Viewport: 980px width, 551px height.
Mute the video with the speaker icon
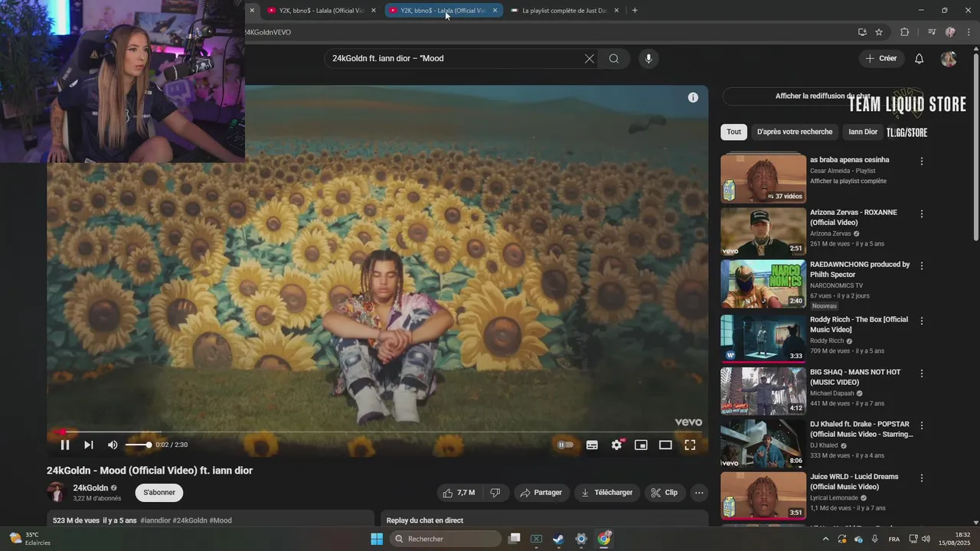click(x=113, y=445)
